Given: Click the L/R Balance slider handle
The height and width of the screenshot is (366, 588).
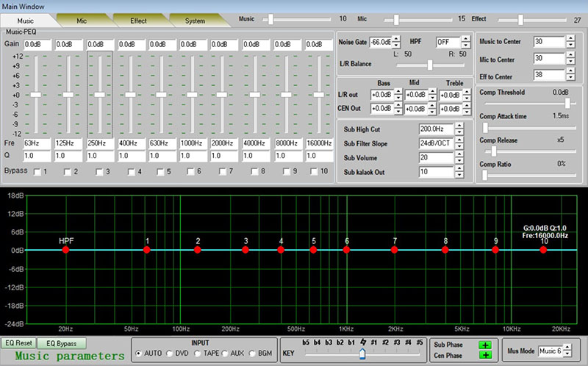Looking at the screenshot, I should [429, 65].
